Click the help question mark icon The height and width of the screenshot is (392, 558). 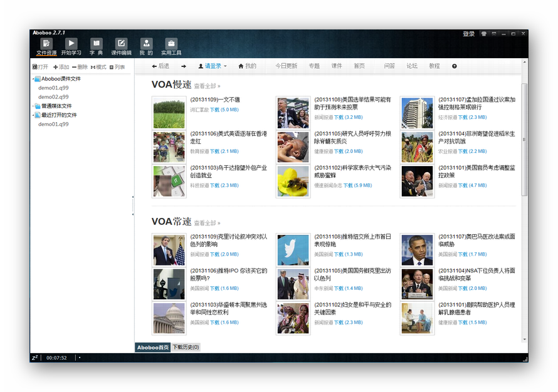click(455, 66)
